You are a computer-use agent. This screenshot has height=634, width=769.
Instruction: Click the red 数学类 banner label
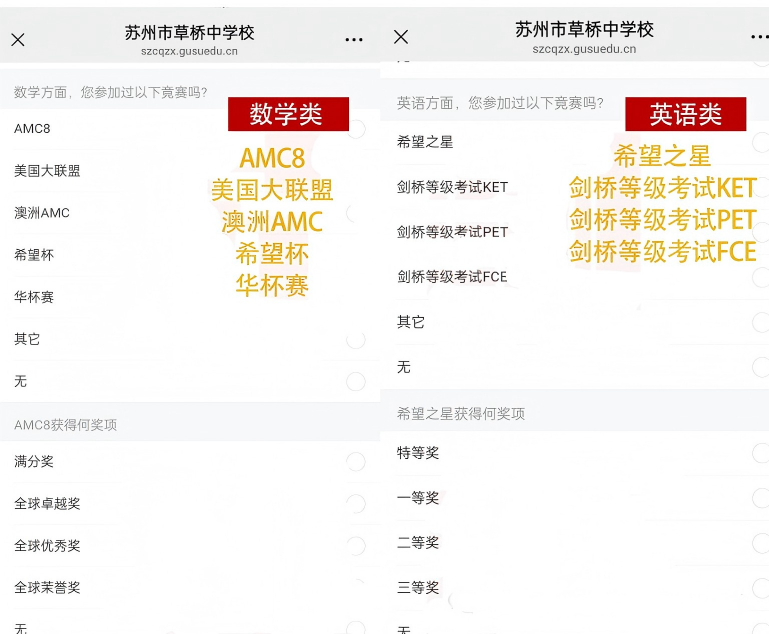[x=288, y=114]
